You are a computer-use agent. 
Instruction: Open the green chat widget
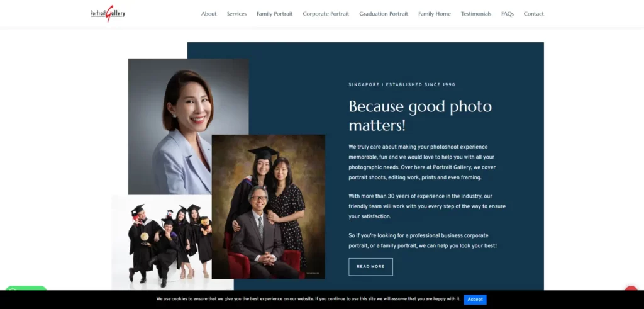point(26,290)
